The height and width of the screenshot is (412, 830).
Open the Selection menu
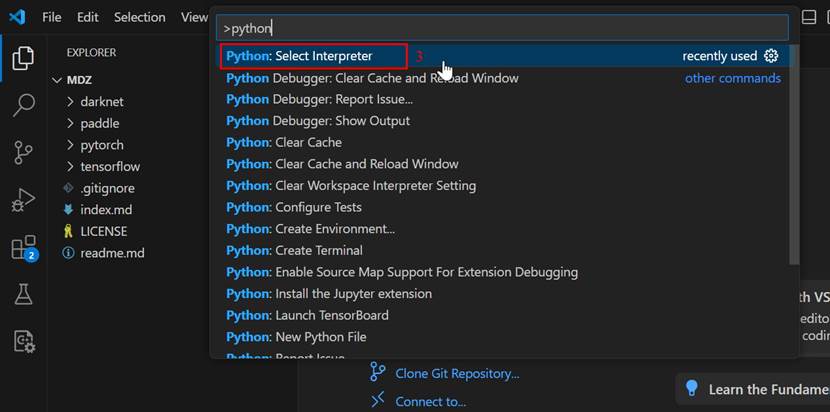[x=140, y=17]
